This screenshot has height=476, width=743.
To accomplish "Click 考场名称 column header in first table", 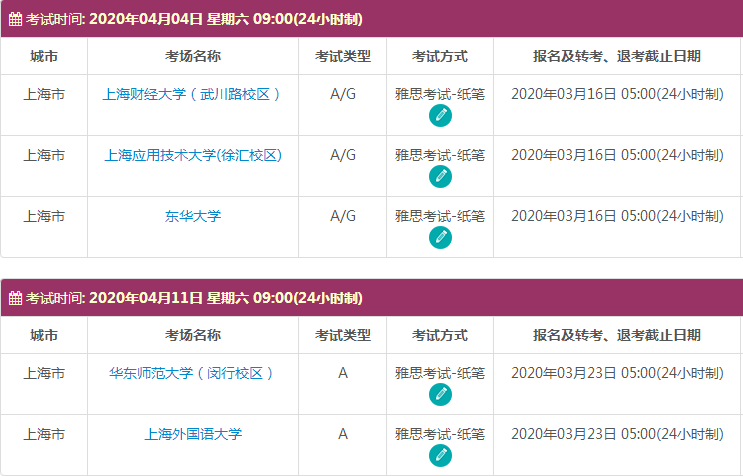I will tap(193, 56).
